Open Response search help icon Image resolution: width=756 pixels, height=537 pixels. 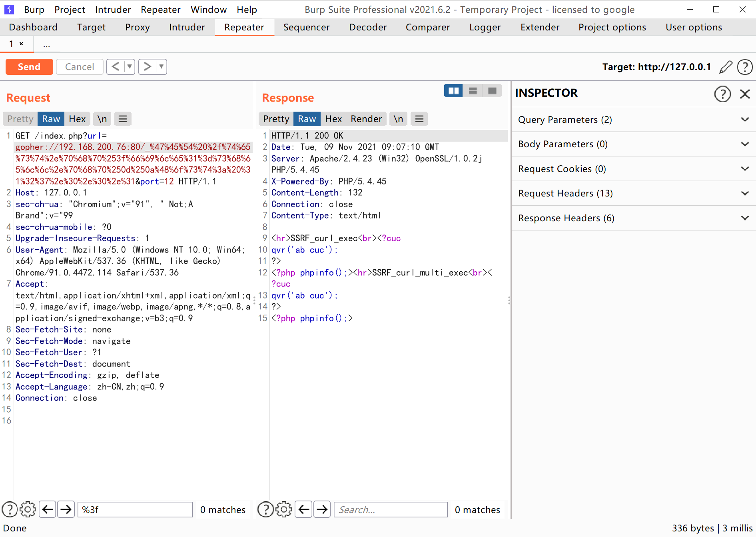coord(265,509)
